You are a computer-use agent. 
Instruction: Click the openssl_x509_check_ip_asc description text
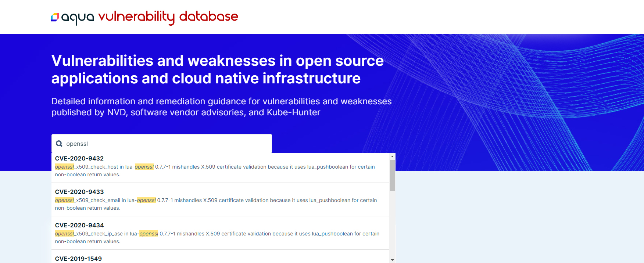[x=217, y=238]
